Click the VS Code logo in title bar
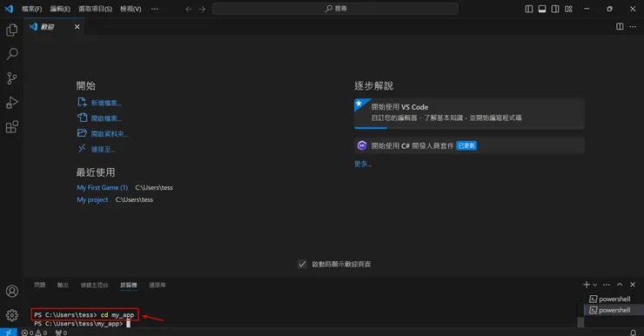Image resolution: width=644 pixels, height=336 pixels. [x=9, y=9]
